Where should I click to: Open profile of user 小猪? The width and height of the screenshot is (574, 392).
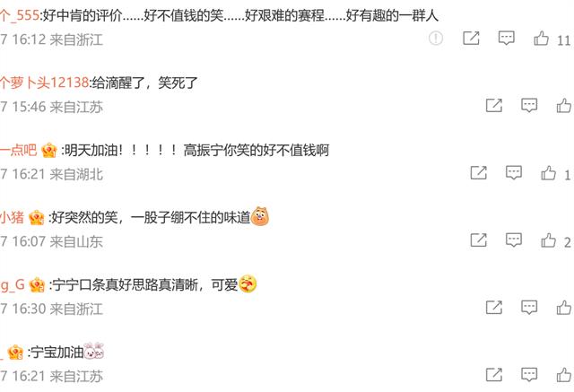[12, 217]
